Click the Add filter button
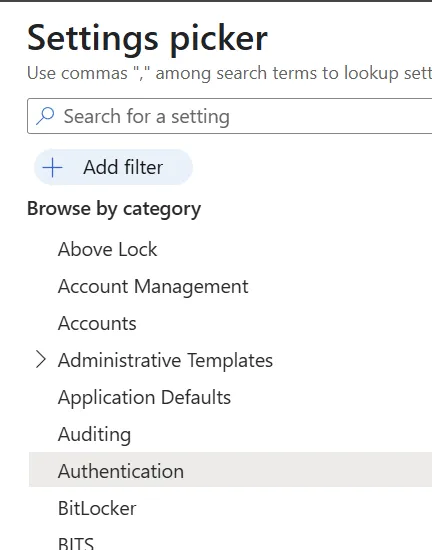432x550 pixels. click(113, 167)
